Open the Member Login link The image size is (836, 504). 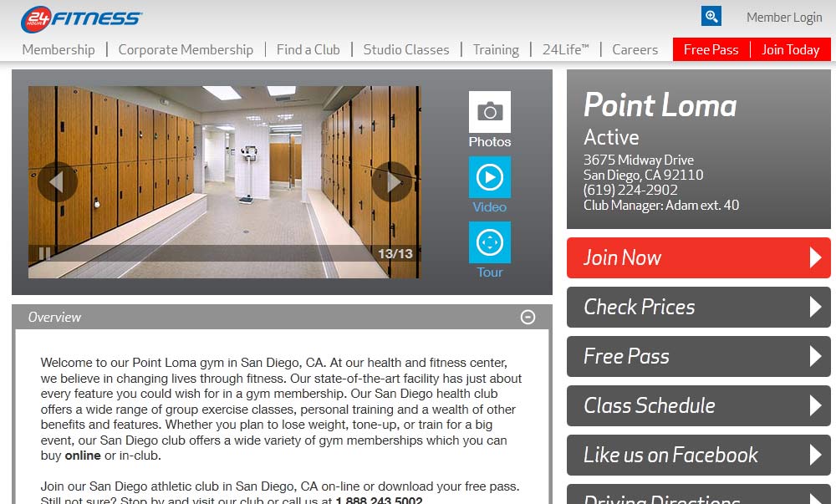pyautogui.click(x=784, y=18)
